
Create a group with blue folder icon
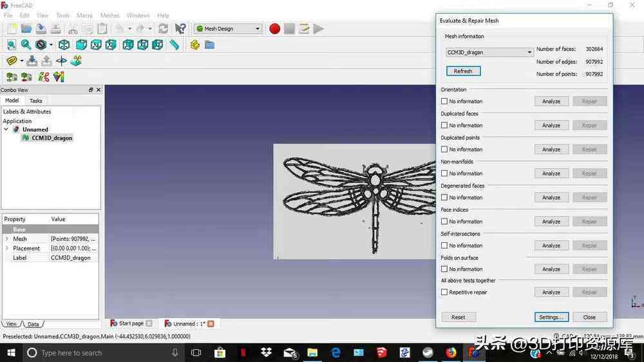tap(209, 45)
